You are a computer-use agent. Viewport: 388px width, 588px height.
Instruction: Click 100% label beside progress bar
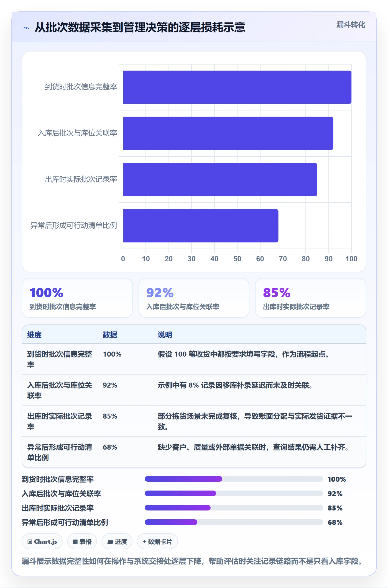[337, 479]
